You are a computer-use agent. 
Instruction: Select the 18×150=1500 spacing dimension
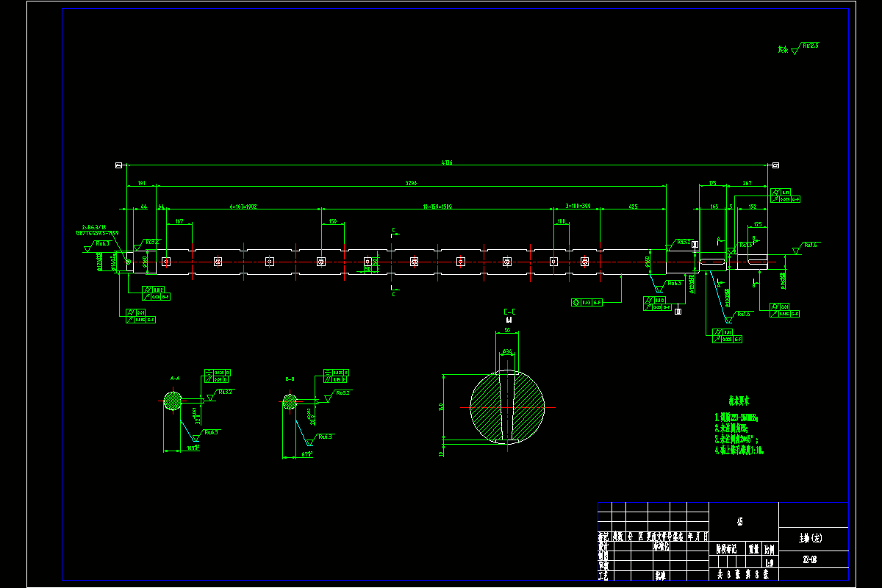coord(437,207)
